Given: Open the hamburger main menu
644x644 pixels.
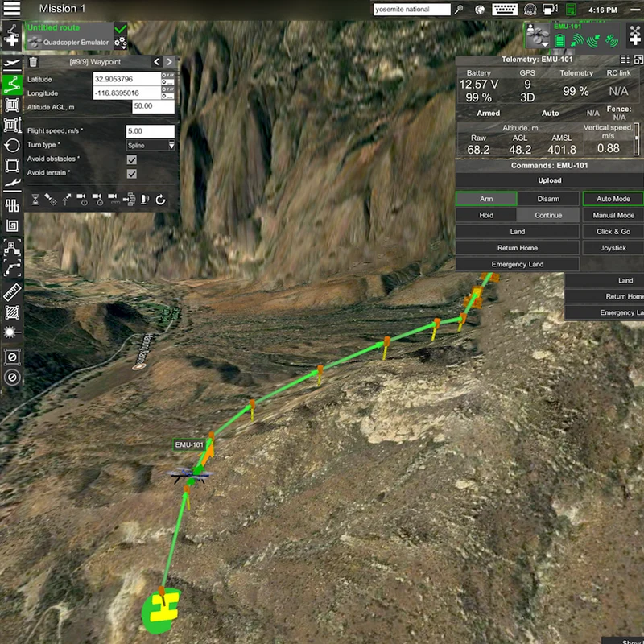Looking at the screenshot, I should click(x=11, y=9).
